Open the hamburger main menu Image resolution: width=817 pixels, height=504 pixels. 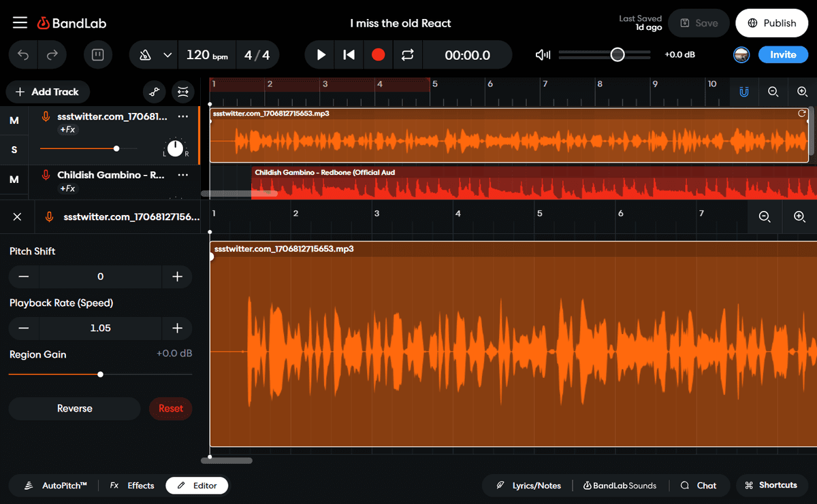20,23
